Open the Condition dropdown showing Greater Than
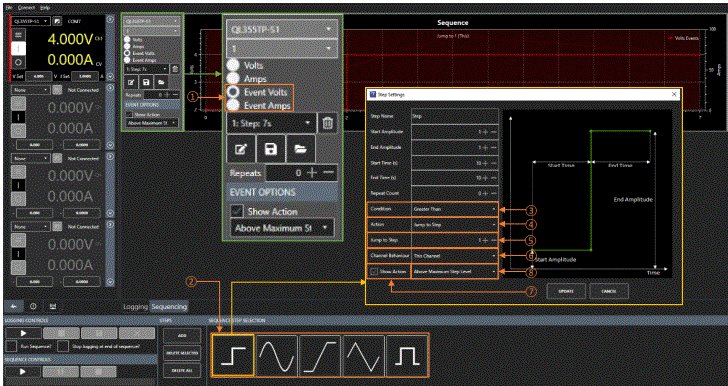Image resolution: width=728 pixels, height=386 pixels. click(455, 209)
